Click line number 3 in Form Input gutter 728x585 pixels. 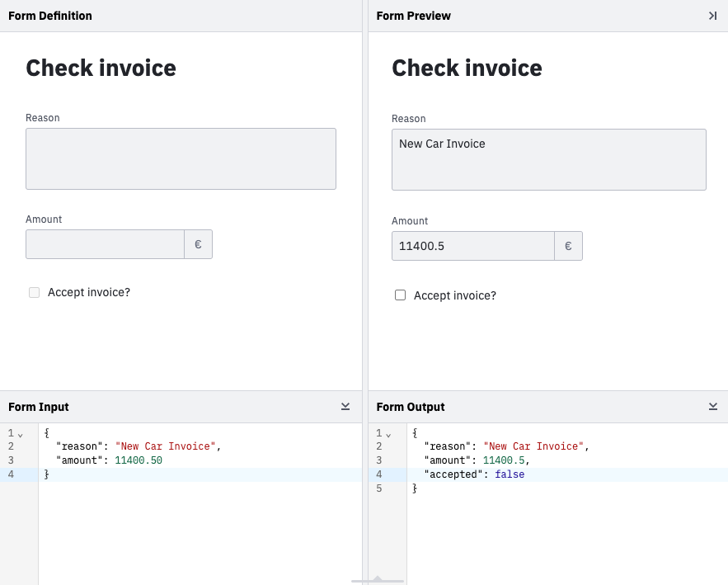(11, 460)
